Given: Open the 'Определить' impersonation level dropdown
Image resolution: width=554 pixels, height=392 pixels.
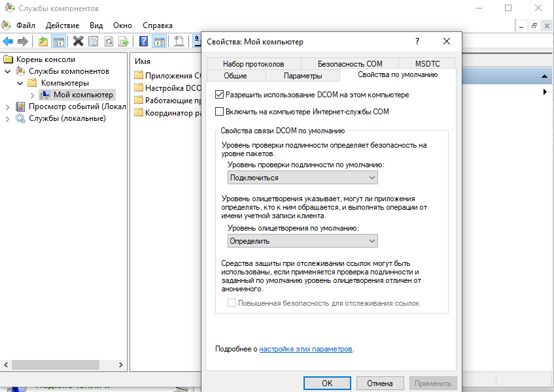Looking at the screenshot, I should pos(303,240).
